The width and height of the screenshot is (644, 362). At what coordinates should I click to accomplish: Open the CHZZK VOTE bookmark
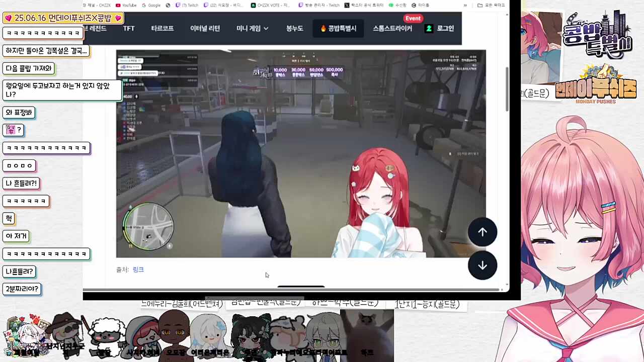[272, 5]
